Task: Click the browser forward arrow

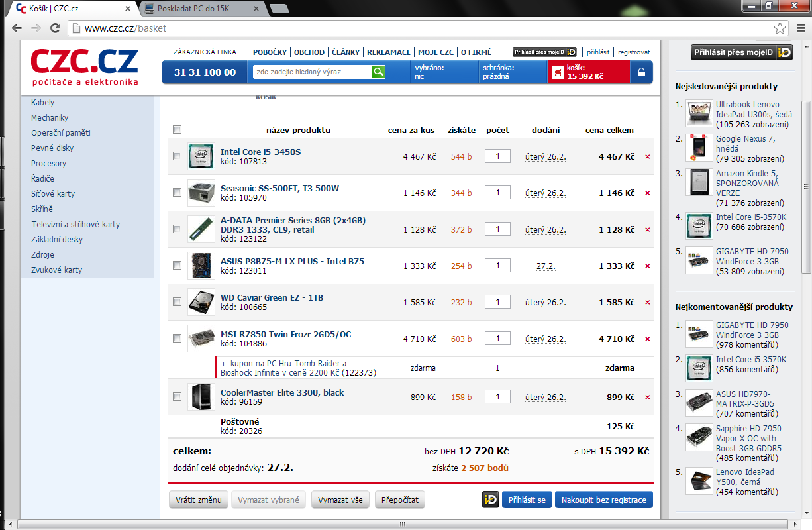Action: [x=36, y=28]
